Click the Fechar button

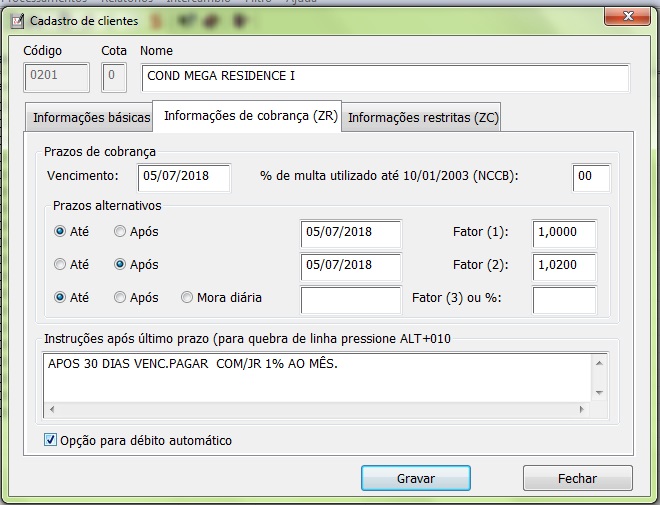click(x=577, y=479)
